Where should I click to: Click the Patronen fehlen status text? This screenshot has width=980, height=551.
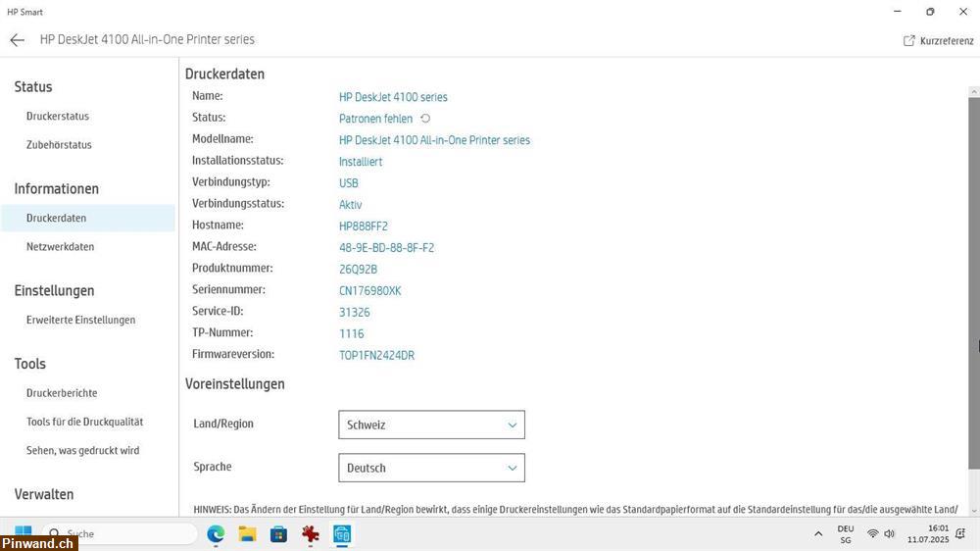coord(375,119)
